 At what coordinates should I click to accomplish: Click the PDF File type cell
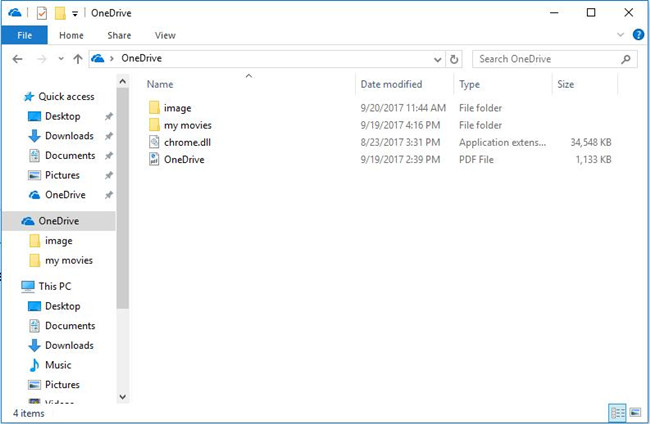tap(476, 160)
